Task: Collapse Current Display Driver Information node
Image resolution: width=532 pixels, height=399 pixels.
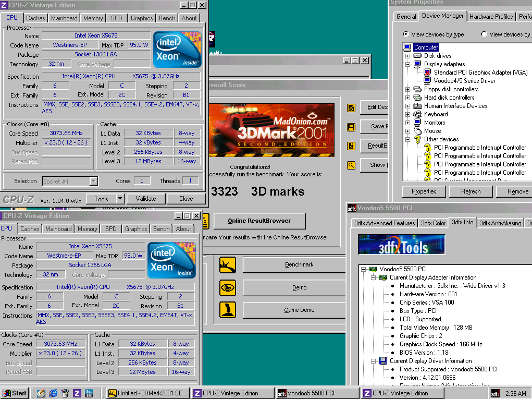Action: [x=373, y=361]
